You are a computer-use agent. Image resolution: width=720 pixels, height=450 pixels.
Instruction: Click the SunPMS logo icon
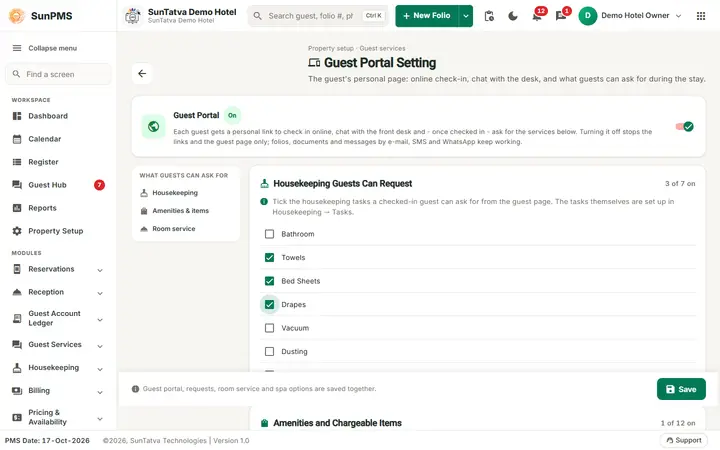tap(17, 16)
